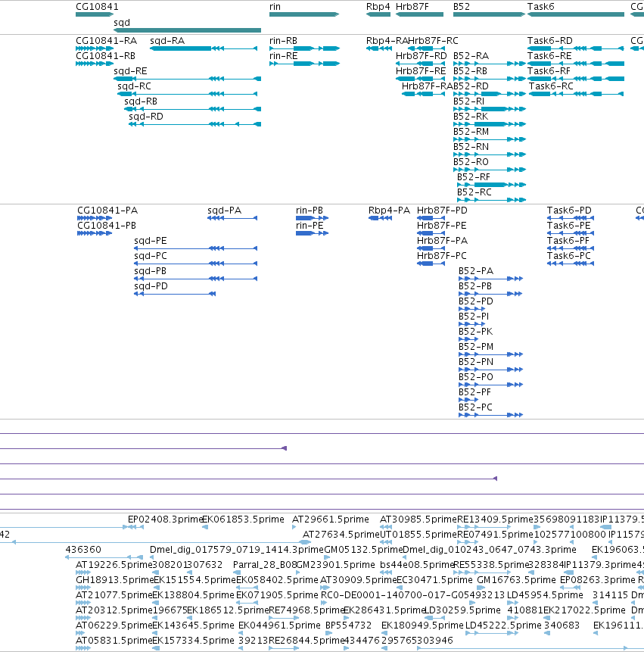Click the sqd-RD transcript label
The image size is (644, 652).
146,116
